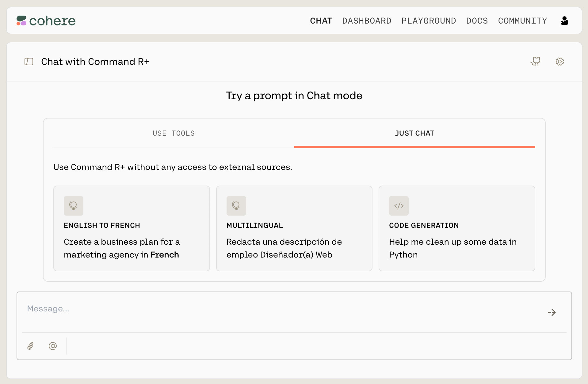The height and width of the screenshot is (384, 588).
Task: Click the 'Try a prompt in Chat mode' heading
Action: 294,96
